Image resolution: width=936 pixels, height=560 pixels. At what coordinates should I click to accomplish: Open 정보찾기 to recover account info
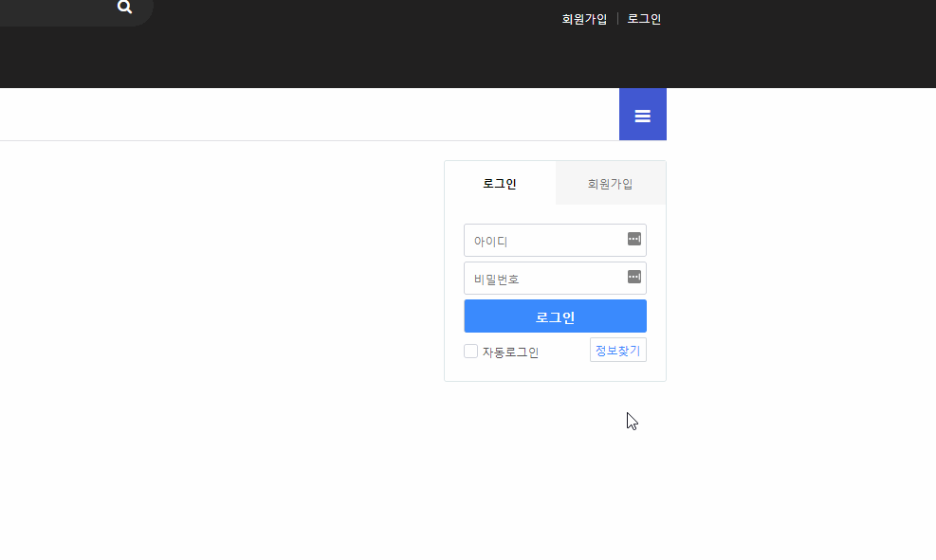point(617,351)
